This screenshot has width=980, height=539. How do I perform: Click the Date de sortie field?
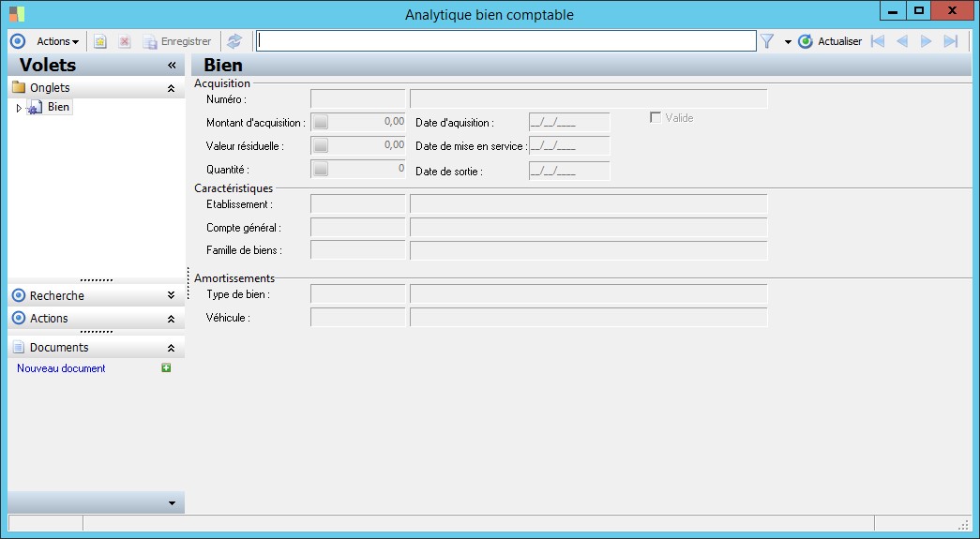click(x=569, y=172)
